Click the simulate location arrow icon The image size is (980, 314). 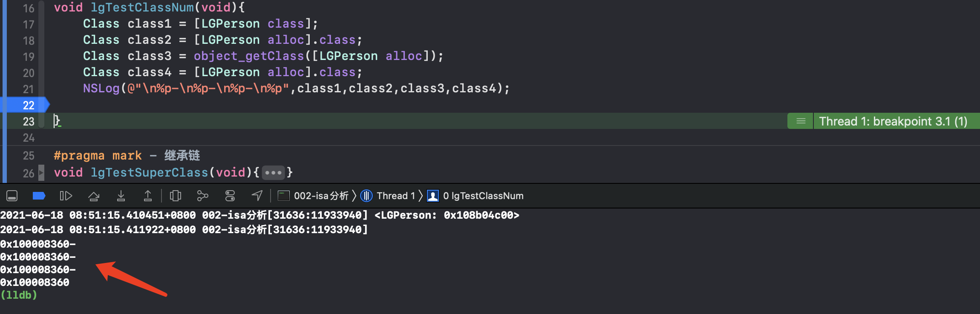[257, 196]
